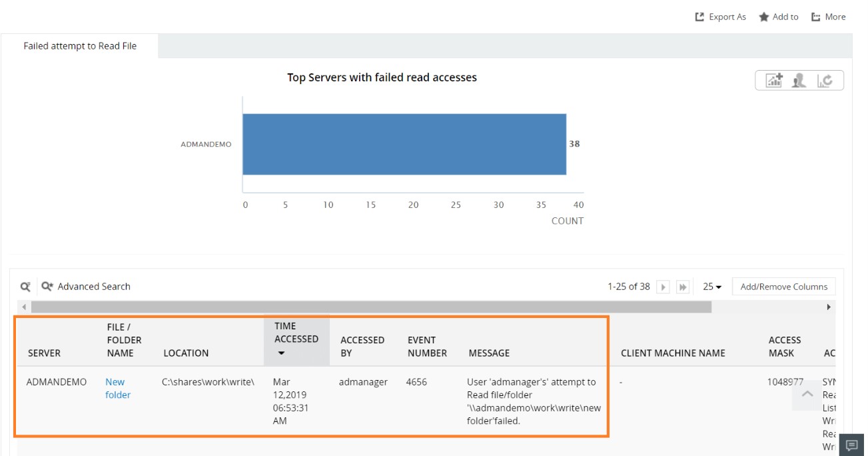Refresh the chart using the reload icon
The image size is (868, 456).
pyautogui.click(x=825, y=81)
